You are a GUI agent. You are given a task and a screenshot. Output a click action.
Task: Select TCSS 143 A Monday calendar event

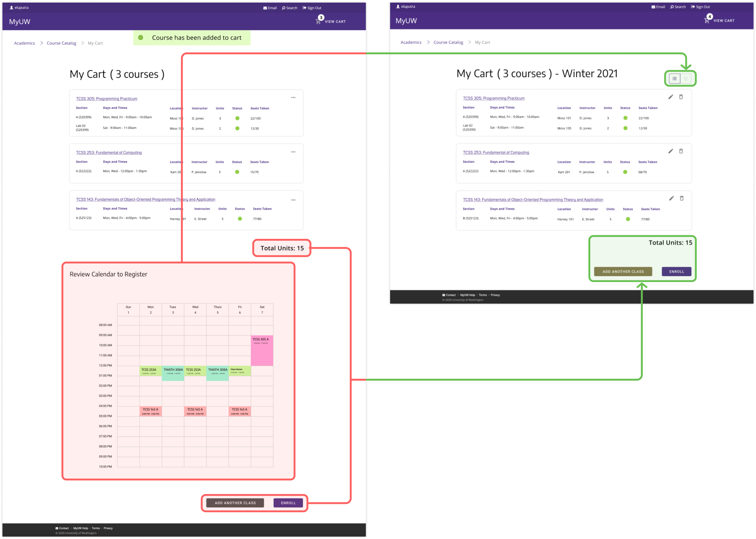point(151,411)
